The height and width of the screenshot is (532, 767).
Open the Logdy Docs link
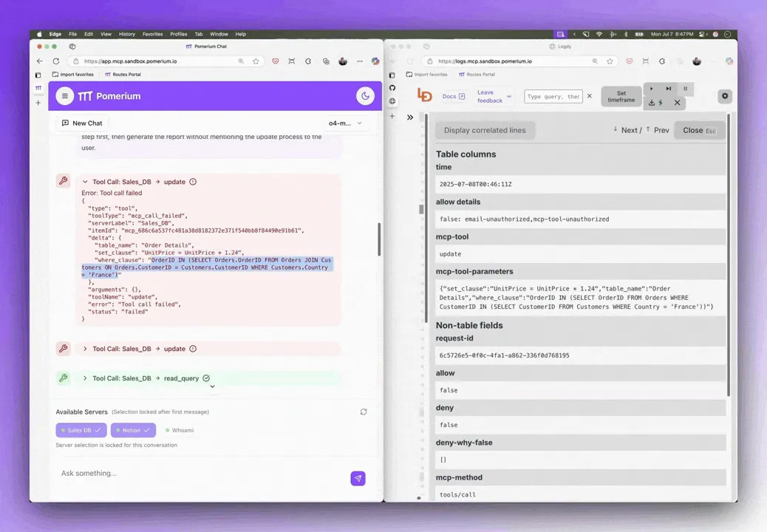pos(454,96)
